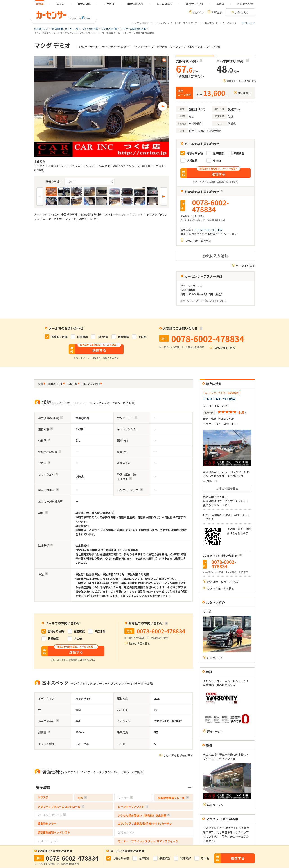
Task: Open help icon next to 車台末尾番号
Action: 57,721
